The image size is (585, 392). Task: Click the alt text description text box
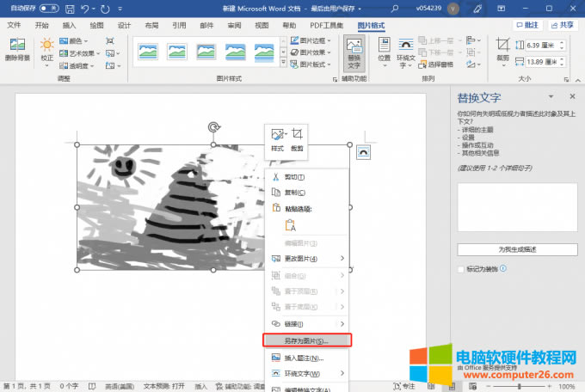tap(517, 207)
